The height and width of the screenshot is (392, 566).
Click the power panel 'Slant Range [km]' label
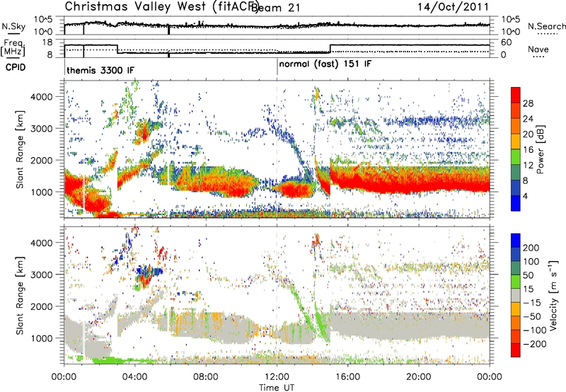click(20, 149)
